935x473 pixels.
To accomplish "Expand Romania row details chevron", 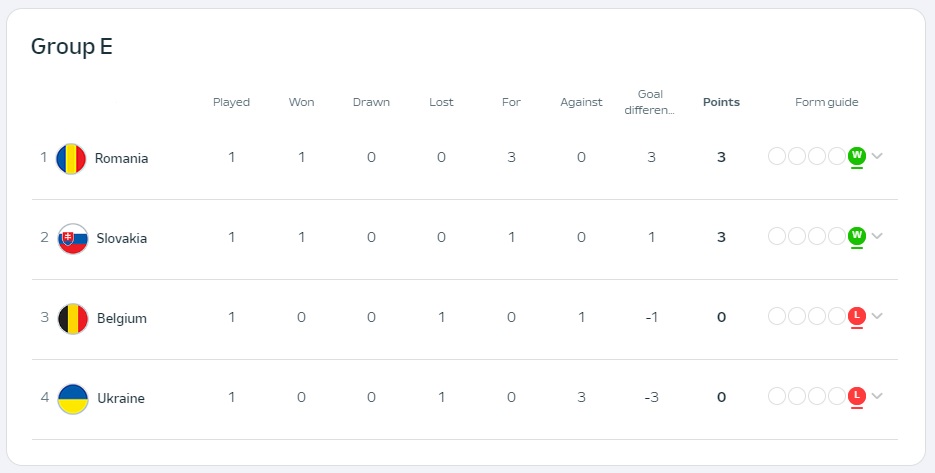I will click(x=877, y=156).
